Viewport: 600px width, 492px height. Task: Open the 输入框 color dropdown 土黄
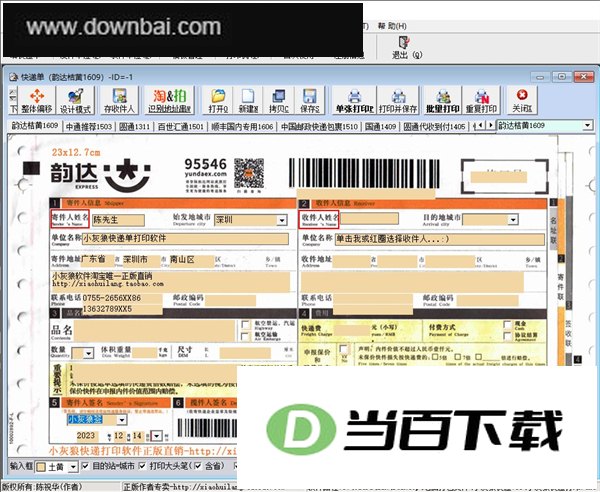coord(73,467)
